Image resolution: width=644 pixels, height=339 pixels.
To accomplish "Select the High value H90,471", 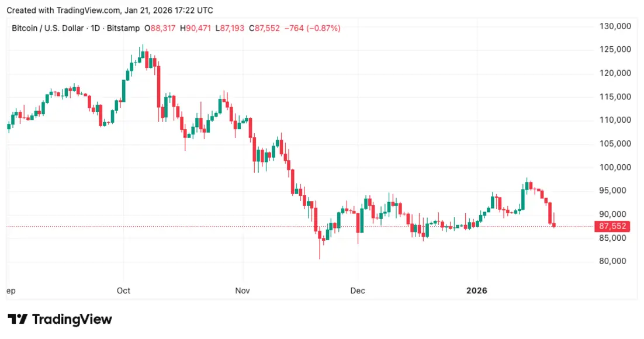I will (196, 29).
